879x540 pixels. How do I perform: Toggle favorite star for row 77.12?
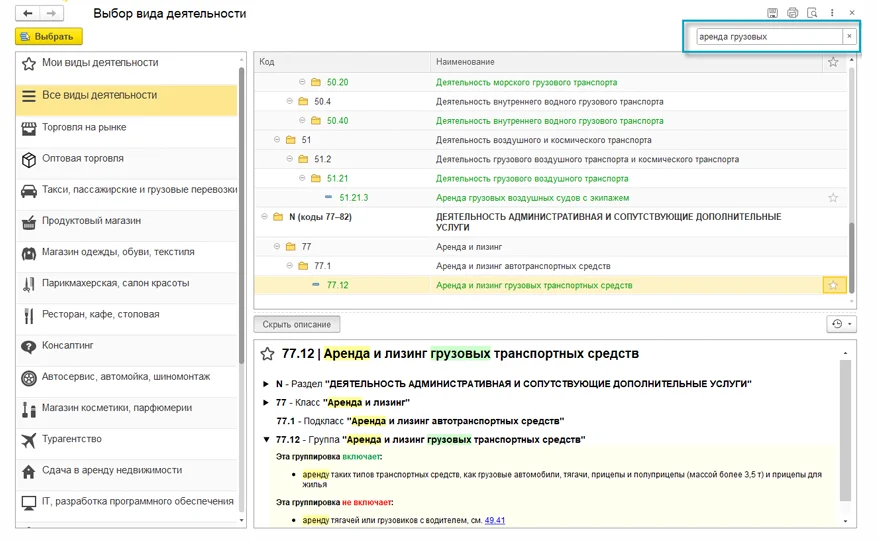pos(833,285)
